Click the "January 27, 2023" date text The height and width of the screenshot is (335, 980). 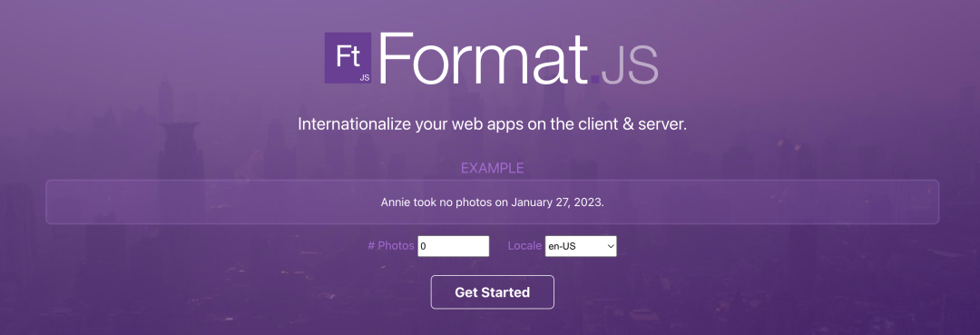[557, 202]
